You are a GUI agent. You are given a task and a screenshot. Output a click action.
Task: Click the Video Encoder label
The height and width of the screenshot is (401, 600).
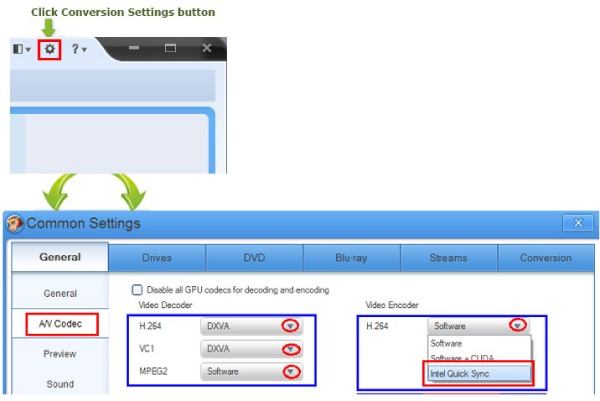point(392,305)
